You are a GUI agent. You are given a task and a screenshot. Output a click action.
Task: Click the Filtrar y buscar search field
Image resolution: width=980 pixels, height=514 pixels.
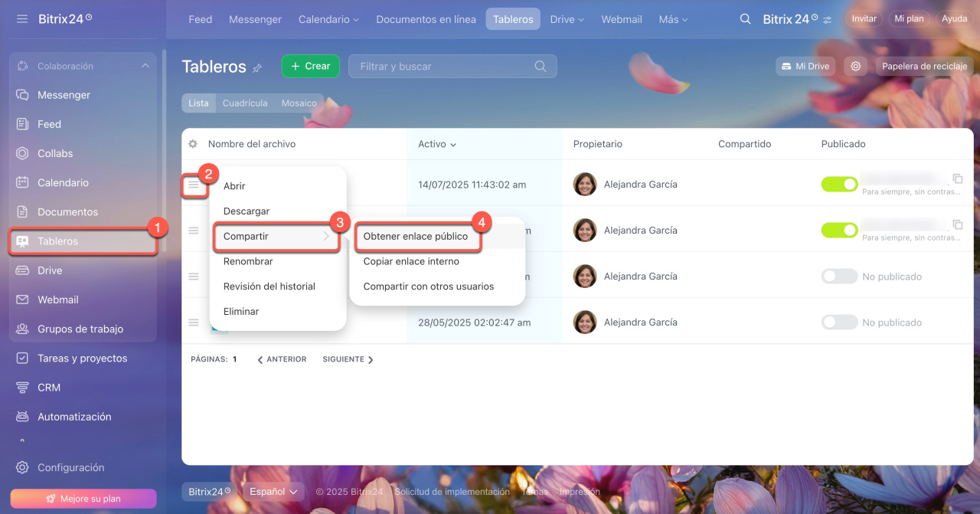click(444, 67)
